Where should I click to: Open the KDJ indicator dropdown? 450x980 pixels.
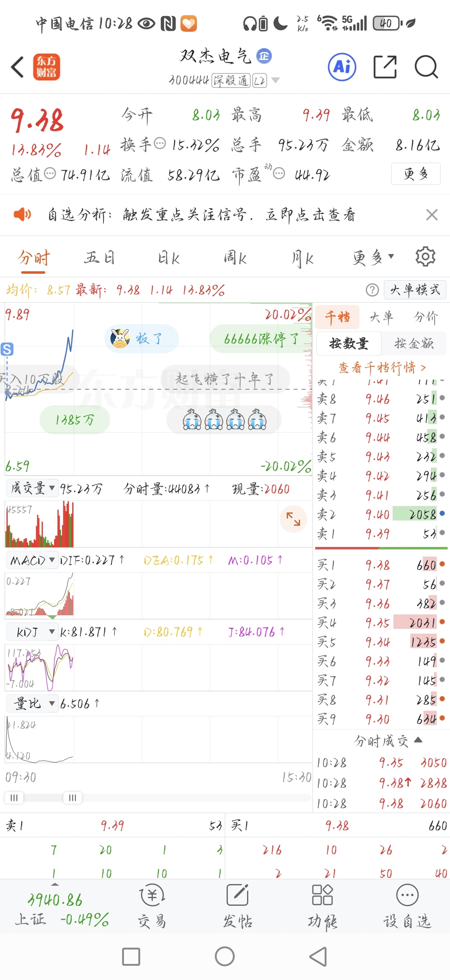(32, 632)
